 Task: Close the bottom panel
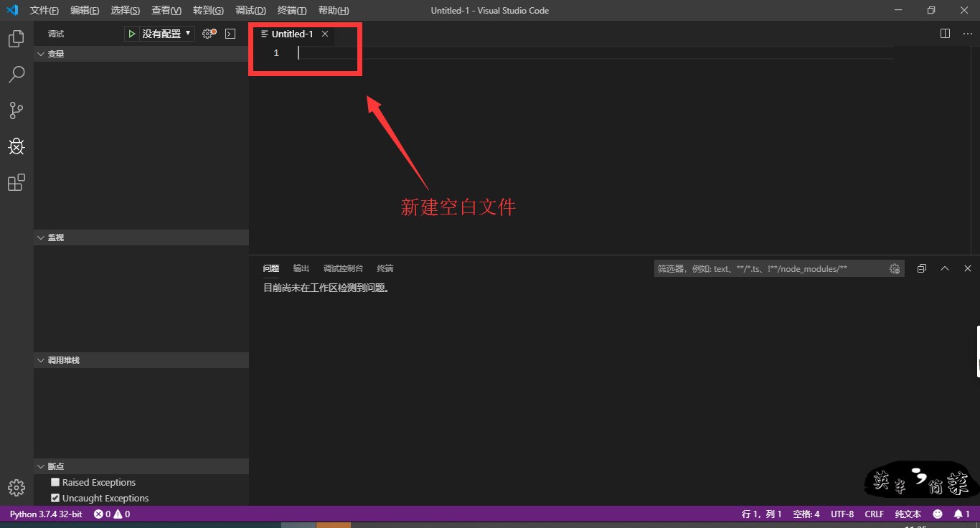(x=968, y=268)
